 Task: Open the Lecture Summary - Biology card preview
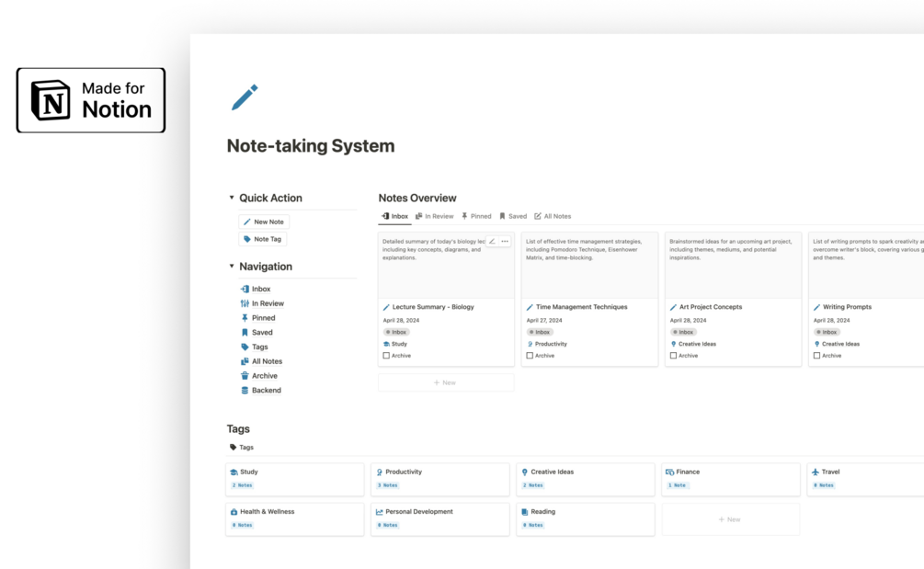coord(446,265)
